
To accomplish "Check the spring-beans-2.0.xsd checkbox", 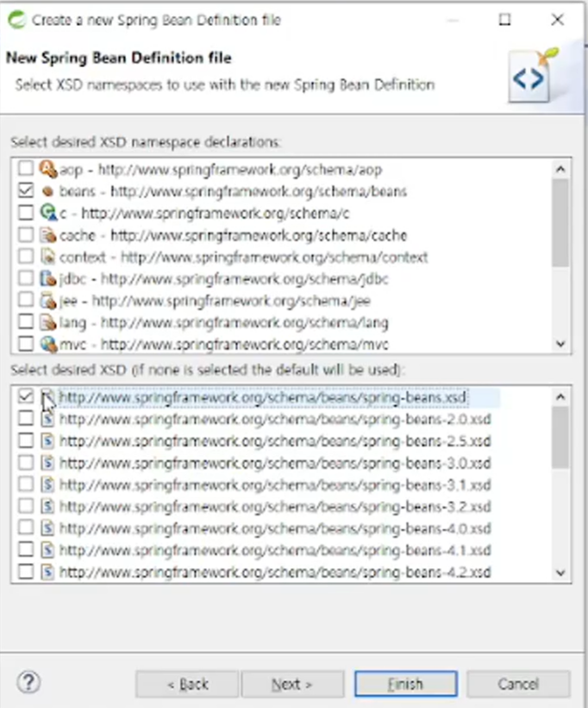I will [26, 418].
